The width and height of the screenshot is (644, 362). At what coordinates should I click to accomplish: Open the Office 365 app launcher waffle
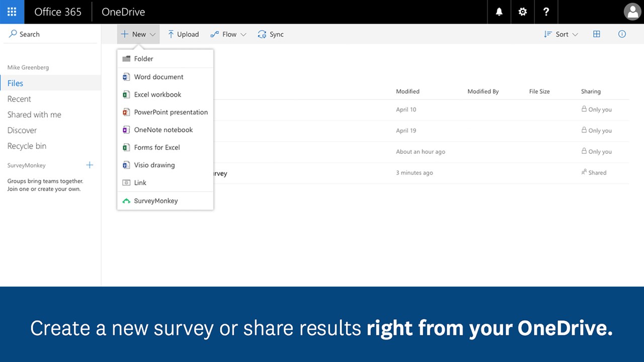12,12
